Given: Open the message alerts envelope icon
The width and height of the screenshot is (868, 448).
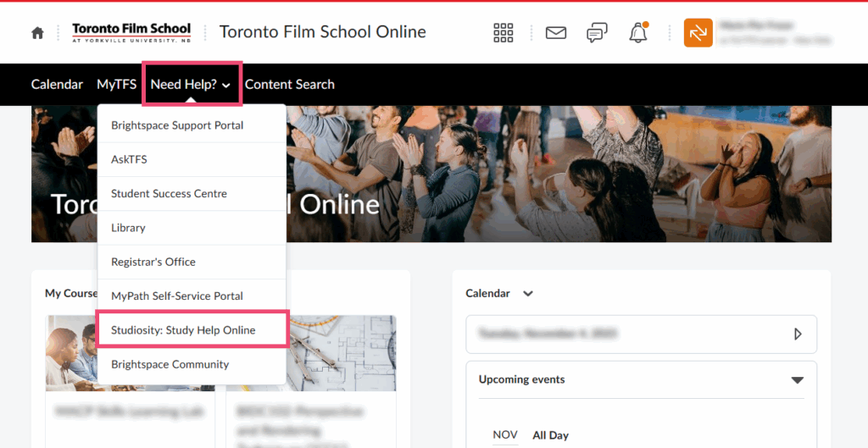Looking at the screenshot, I should tap(555, 33).
